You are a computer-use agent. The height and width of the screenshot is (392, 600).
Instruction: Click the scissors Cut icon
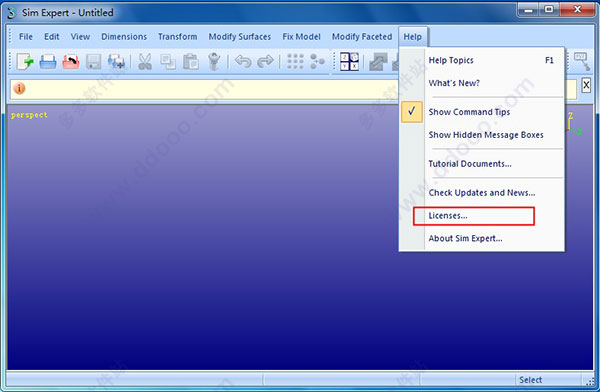point(145,61)
